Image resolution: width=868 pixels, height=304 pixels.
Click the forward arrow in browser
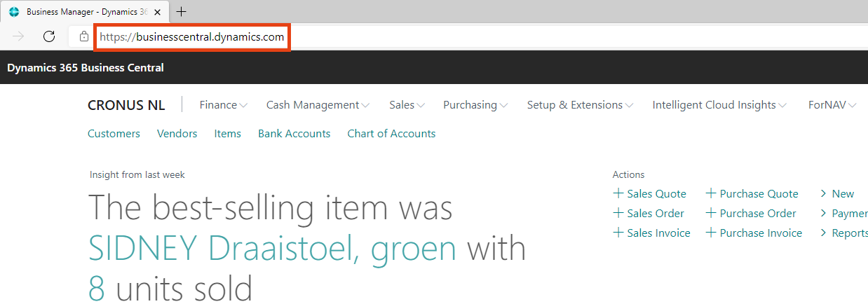coord(19,36)
